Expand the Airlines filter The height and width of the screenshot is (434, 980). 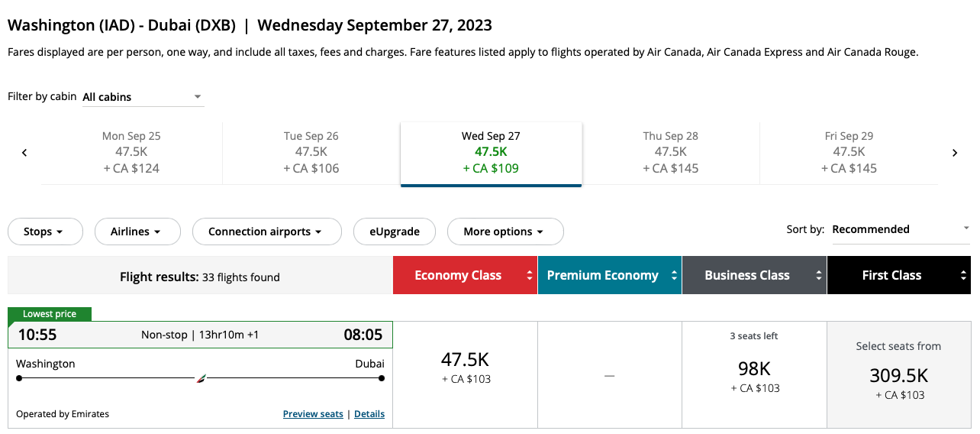(x=137, y=232)
